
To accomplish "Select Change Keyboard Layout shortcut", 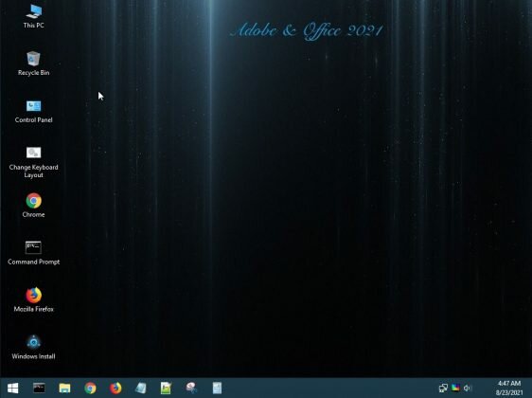I will tap(33, 162).
